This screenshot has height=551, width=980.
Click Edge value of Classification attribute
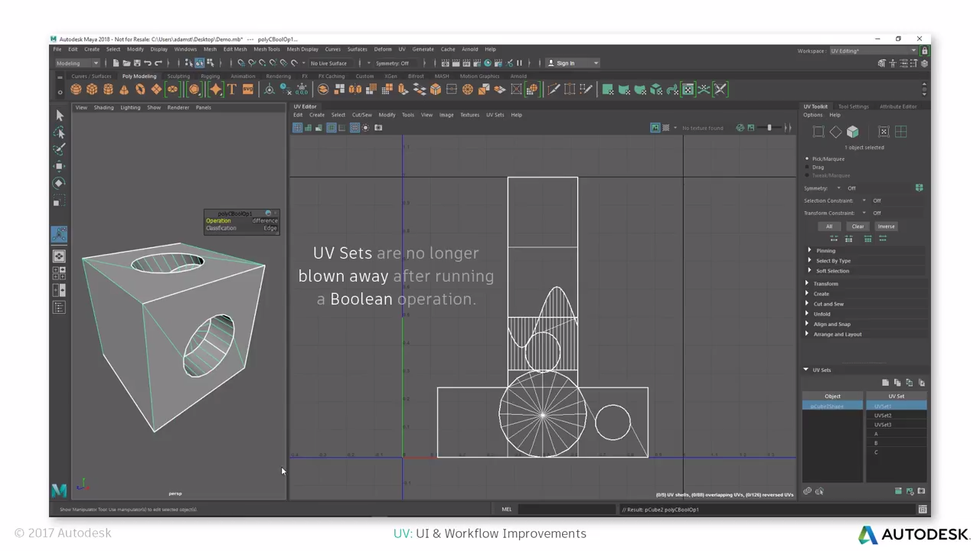click(x=270, y=228)
